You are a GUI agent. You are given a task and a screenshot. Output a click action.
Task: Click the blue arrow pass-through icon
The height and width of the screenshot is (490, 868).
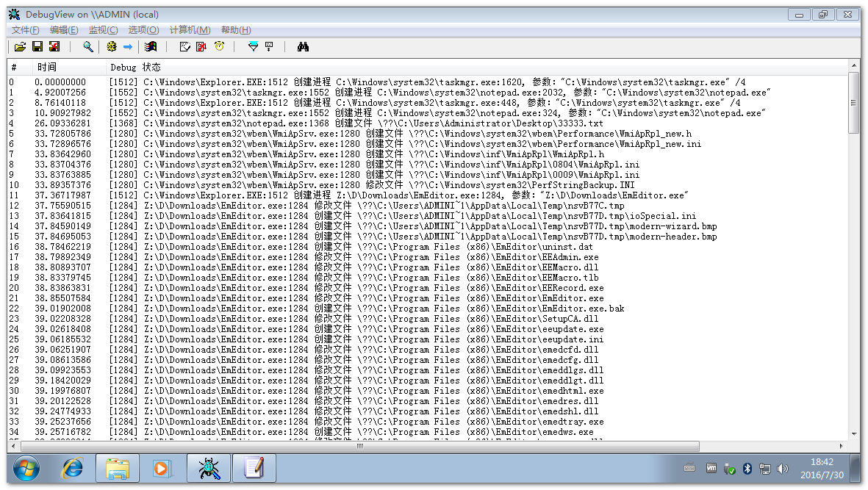(x=128, y=47)
